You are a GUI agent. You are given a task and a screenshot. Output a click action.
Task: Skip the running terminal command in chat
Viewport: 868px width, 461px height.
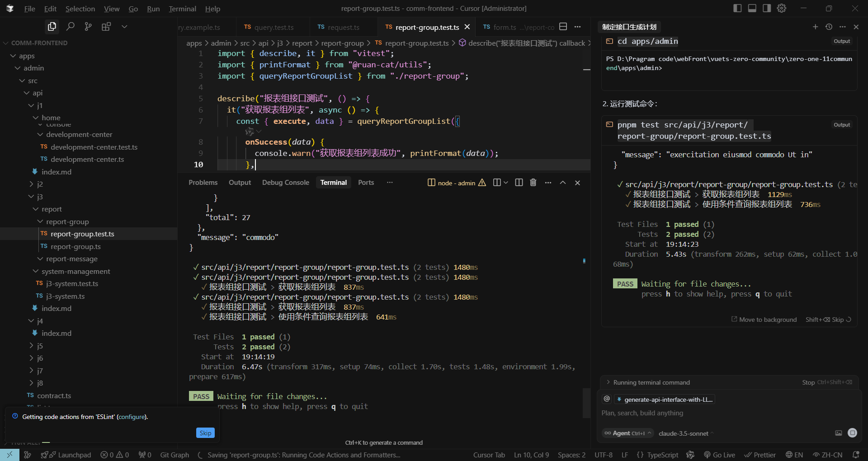point(828,320)
